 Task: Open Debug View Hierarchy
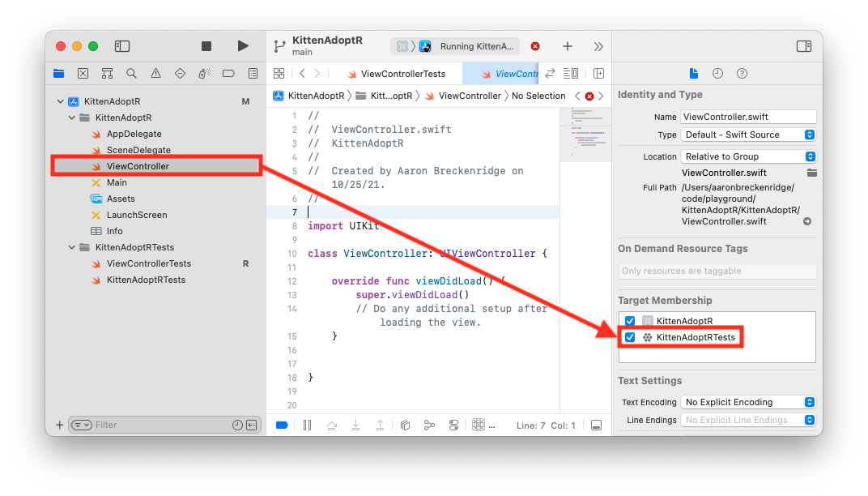[x=405, y=425]
